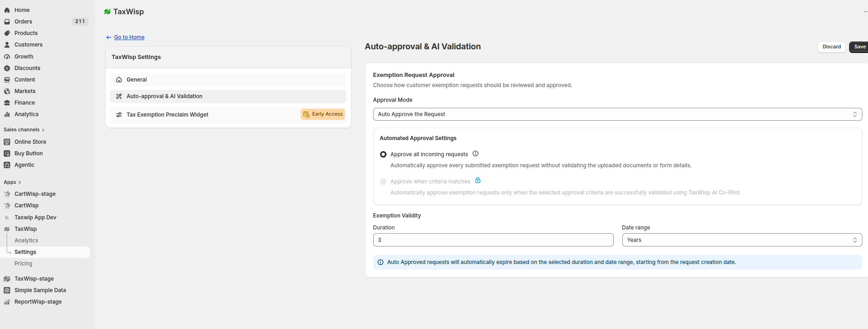Click the Home house icon in sidebar
Image resolution: width=868 pixels, height=329 pixels.
(x=7, y=10)
